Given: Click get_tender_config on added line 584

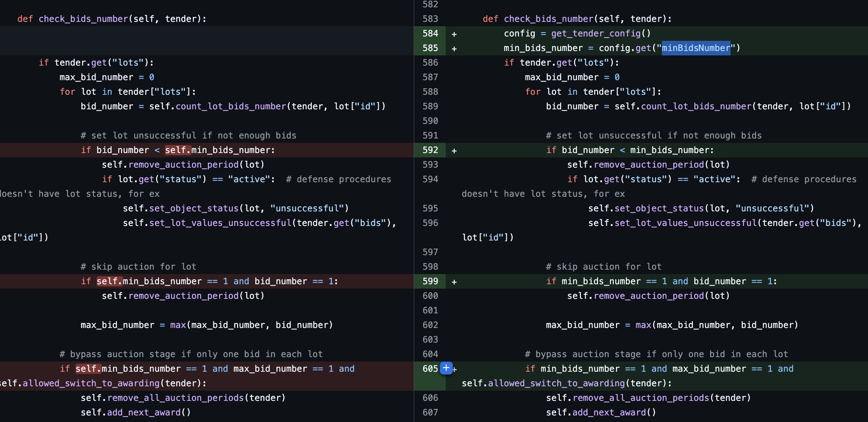Looking at the screenshot, I should 596,34.
